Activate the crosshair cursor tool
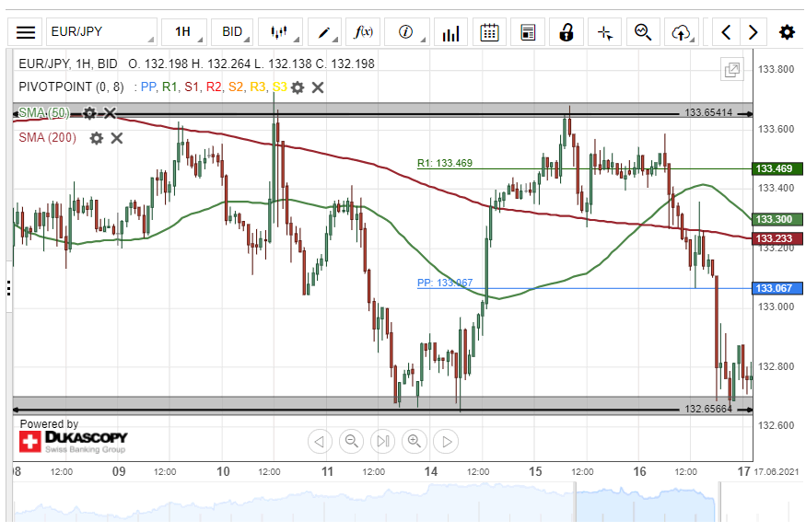Image resolution: width=806 pixels, height=532 pixels. (x=604, y=32)
